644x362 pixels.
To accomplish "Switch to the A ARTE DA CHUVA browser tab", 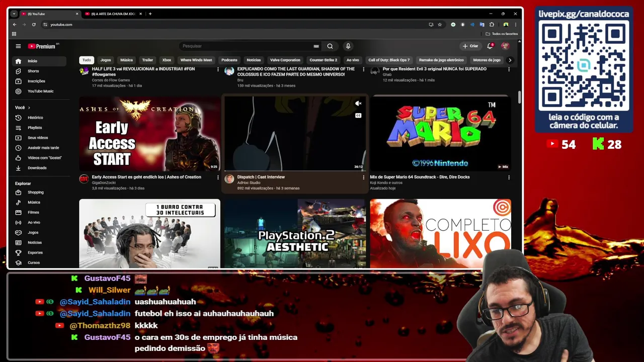I will point(113,14).
